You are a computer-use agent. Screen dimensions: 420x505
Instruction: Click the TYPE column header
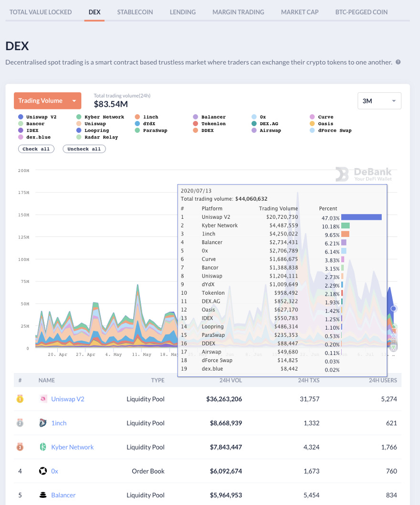(157, 380)
